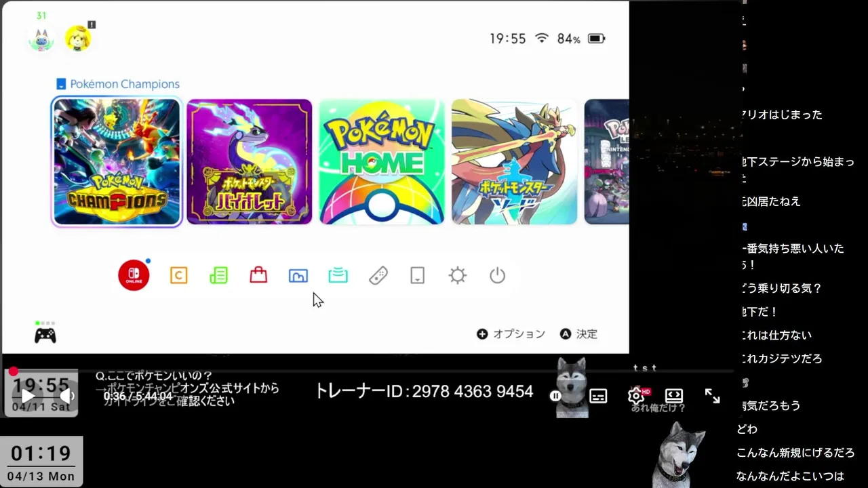The image size is (868, 488).
Task: Click chat message なんなんだよこいつは
Action: (790, 476)
